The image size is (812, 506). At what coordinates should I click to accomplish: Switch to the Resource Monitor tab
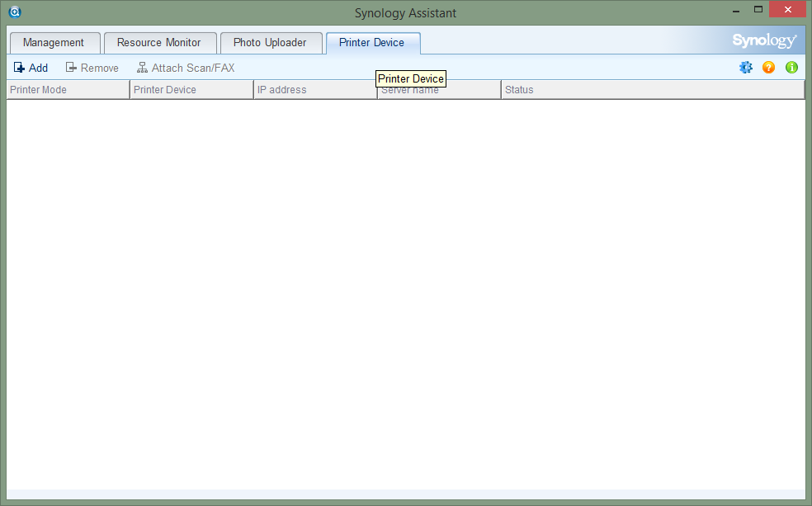160,43
